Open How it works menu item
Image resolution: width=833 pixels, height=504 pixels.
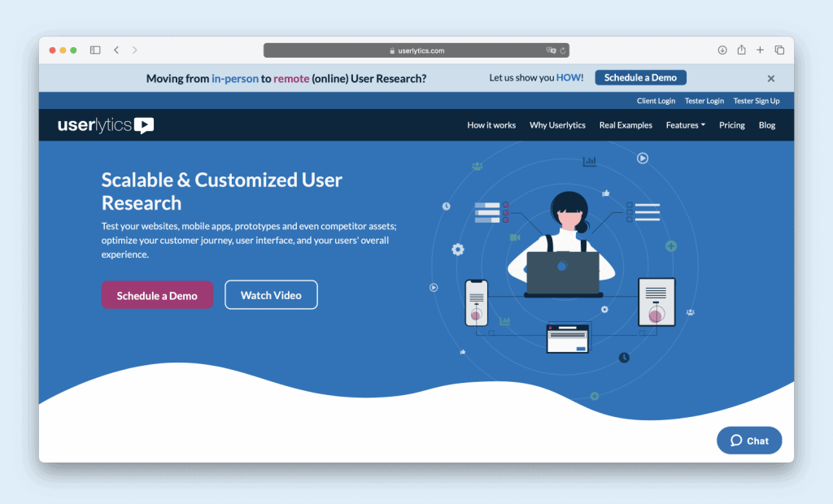pyautogui.click(x=491, y=125)
